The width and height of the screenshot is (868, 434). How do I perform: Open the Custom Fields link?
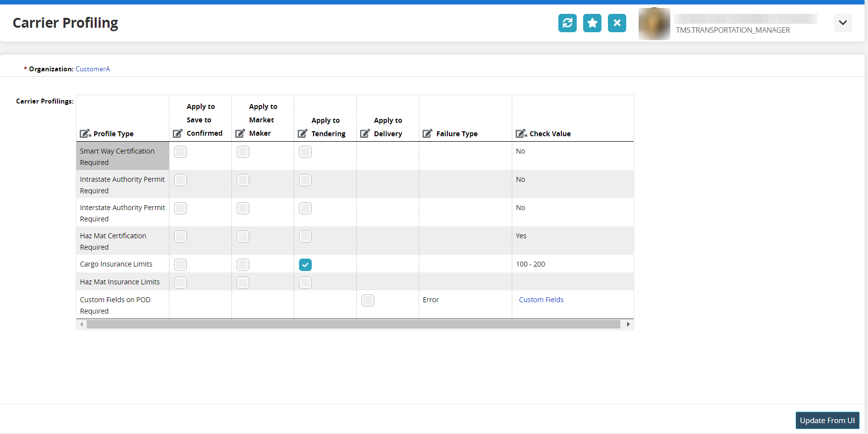click(541, 300)
